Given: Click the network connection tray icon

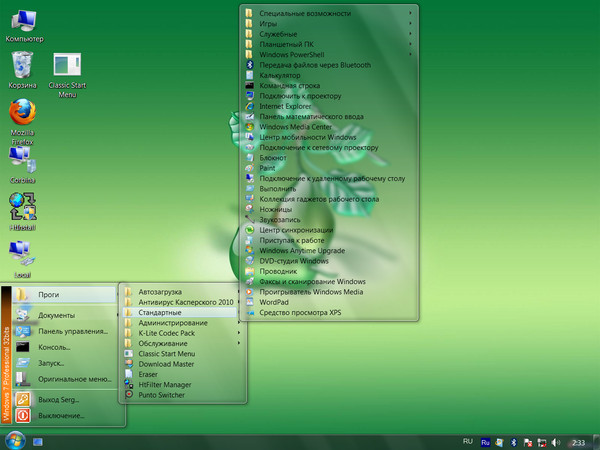Looking at the screenshot, I should (542, 442).
